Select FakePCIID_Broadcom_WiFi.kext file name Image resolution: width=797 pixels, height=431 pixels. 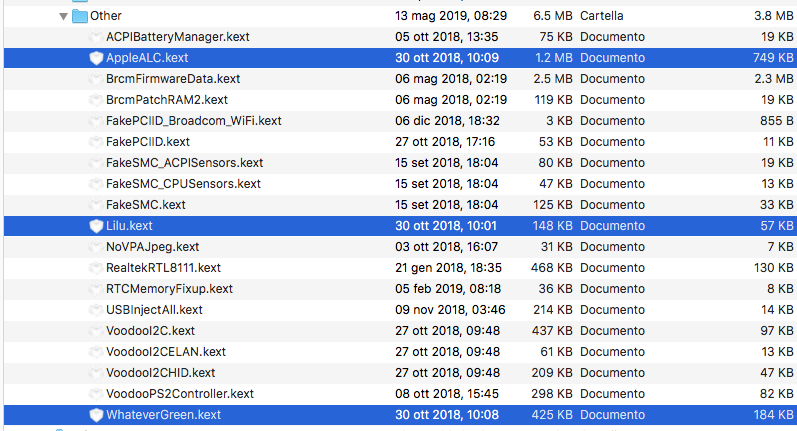[194, 121]
